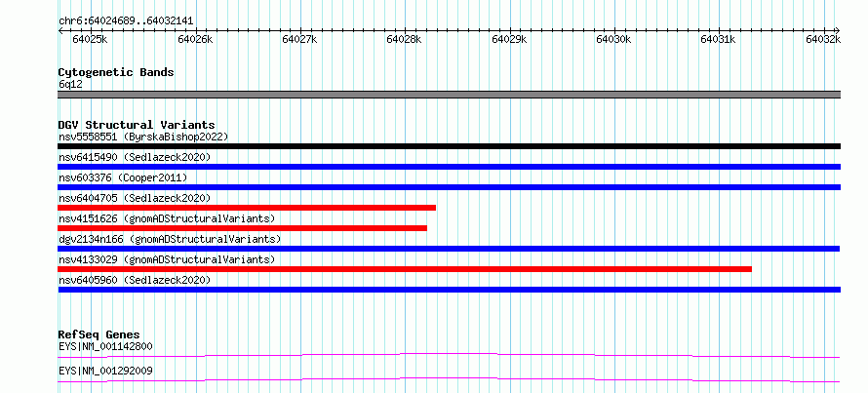Click the 64032k ruler label
Viewport: 868px width, 393px height.
(x=823, y=39)
